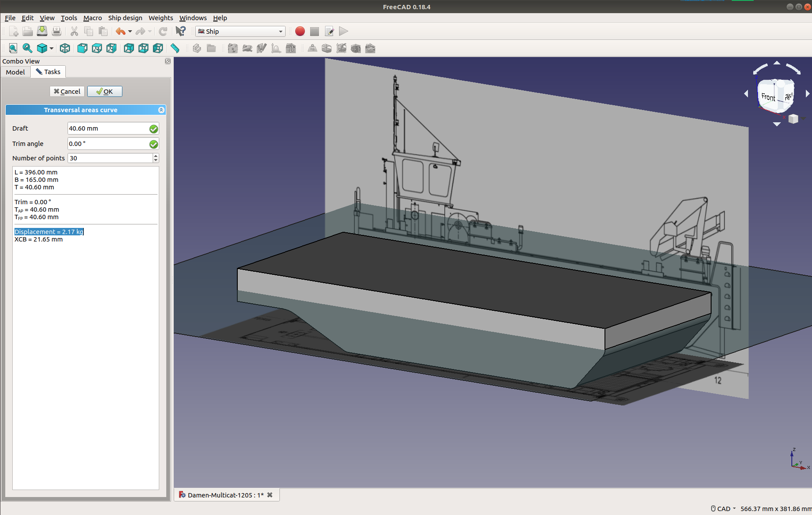
Task: Click the XCB = 21.65 mm text
Action: click(x=39, y=239)
